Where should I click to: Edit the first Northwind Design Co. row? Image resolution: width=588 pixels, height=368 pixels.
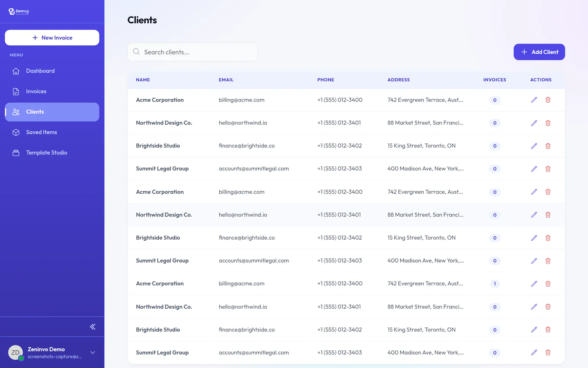click(534, 123)
